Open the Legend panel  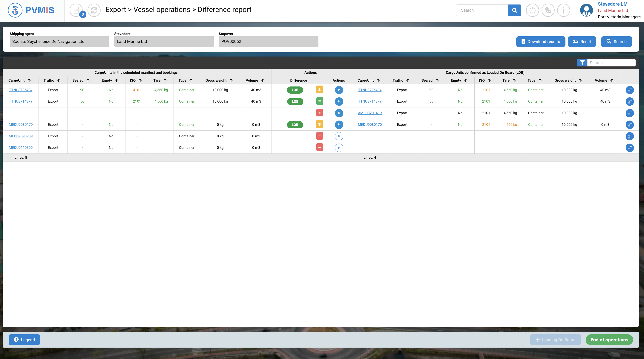[x=24, y=340]
